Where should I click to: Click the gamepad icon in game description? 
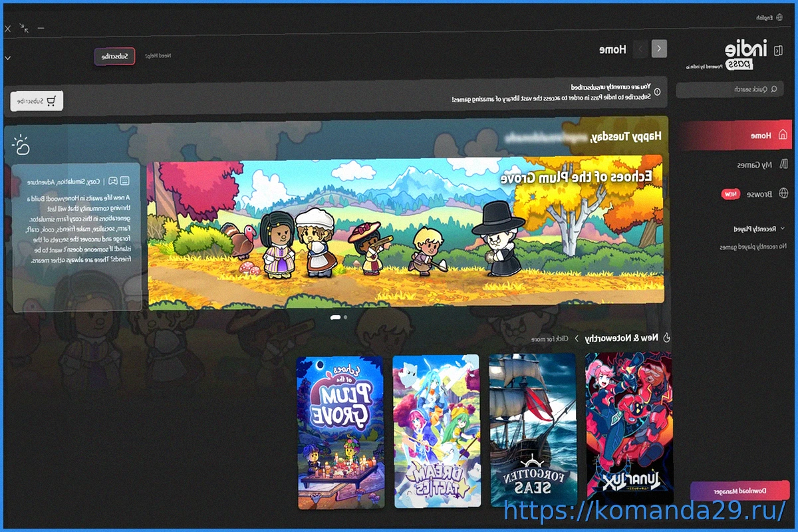113,181
